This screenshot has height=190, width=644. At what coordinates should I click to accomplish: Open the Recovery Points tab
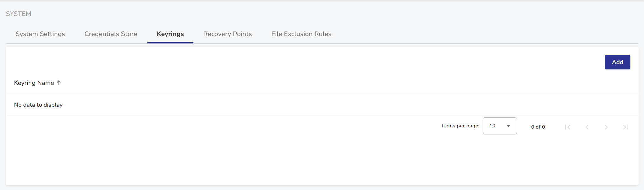click(x=227, y=34)
